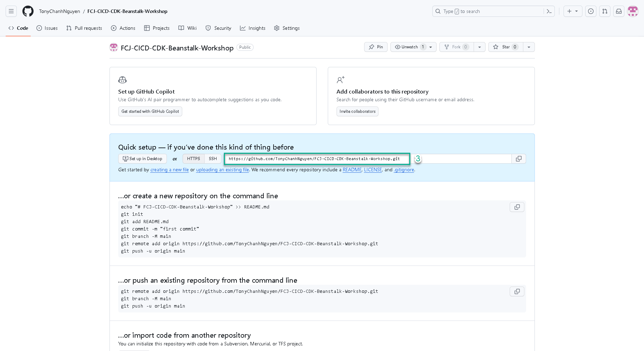Click the pull requests icon in the header
644x351 pixels.
(604, 11)
